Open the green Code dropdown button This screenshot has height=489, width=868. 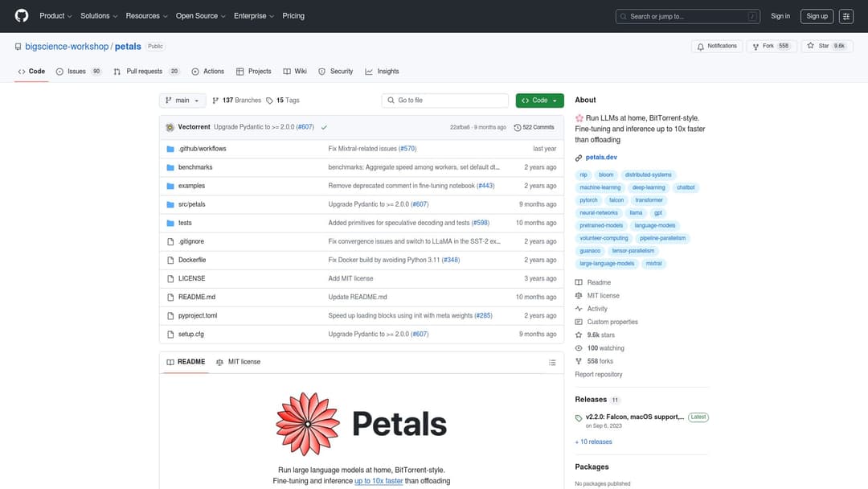click(540, 101)
